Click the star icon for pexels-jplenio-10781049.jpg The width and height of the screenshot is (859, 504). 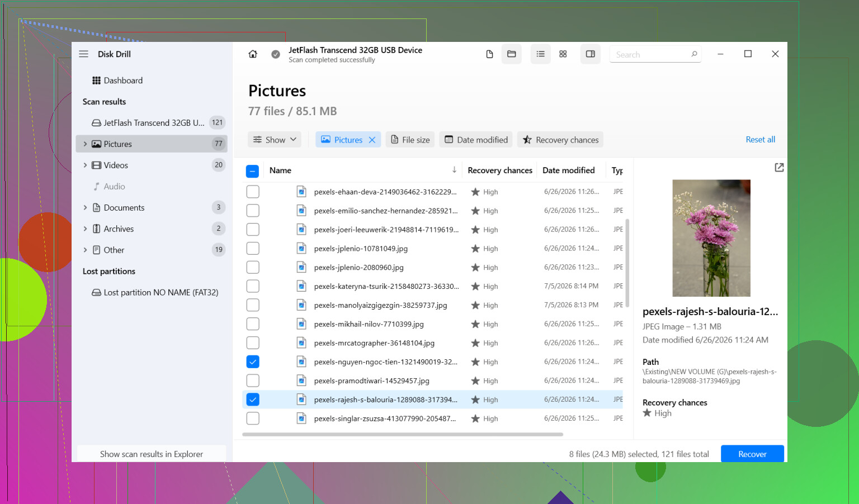(475, 249)
